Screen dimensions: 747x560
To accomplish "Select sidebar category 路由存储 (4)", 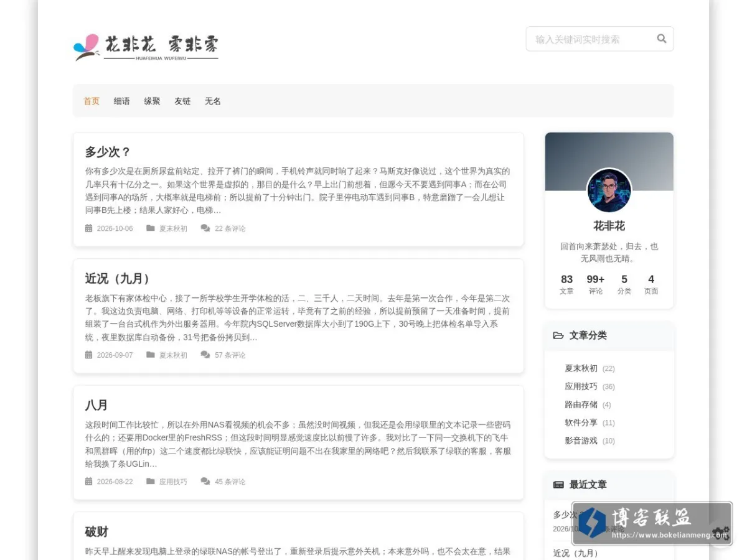I will tap(588, 404).
